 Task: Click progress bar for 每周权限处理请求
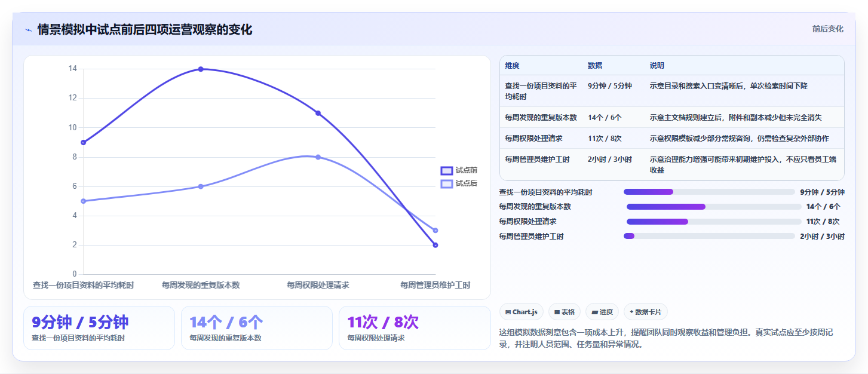tap(714, 222)
